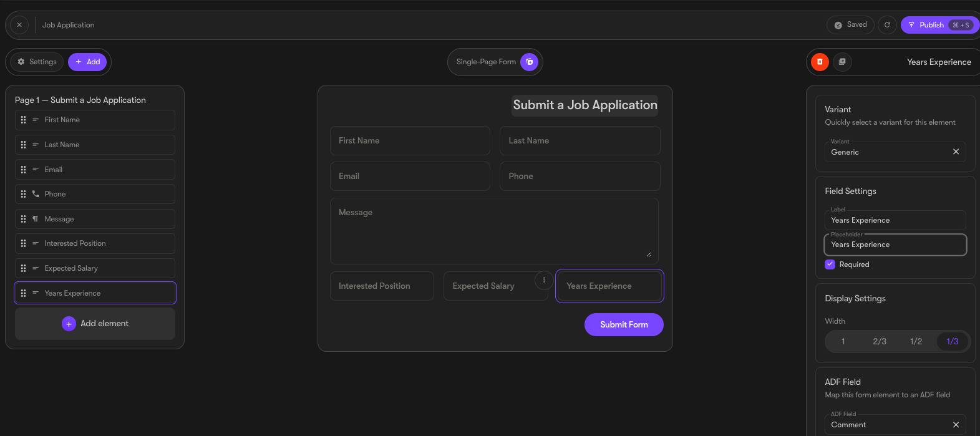Click the Single-Page Form mode icon
980x436 pixels.
[x=529, y=62]
